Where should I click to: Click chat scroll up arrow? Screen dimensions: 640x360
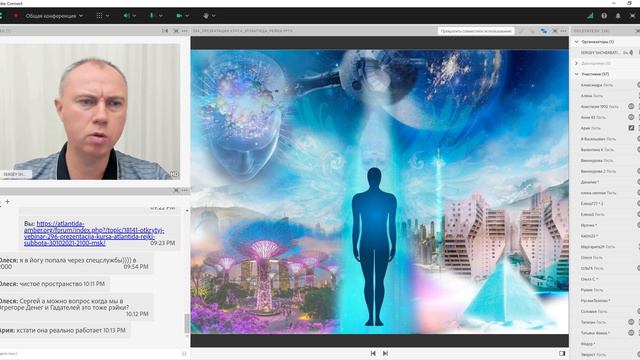click(x=187, y=211)
